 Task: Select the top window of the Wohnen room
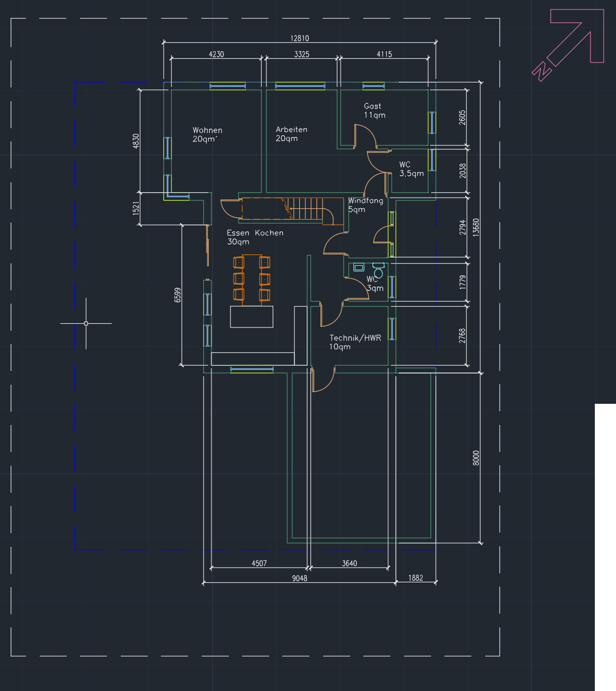click(x=228, y=86)
